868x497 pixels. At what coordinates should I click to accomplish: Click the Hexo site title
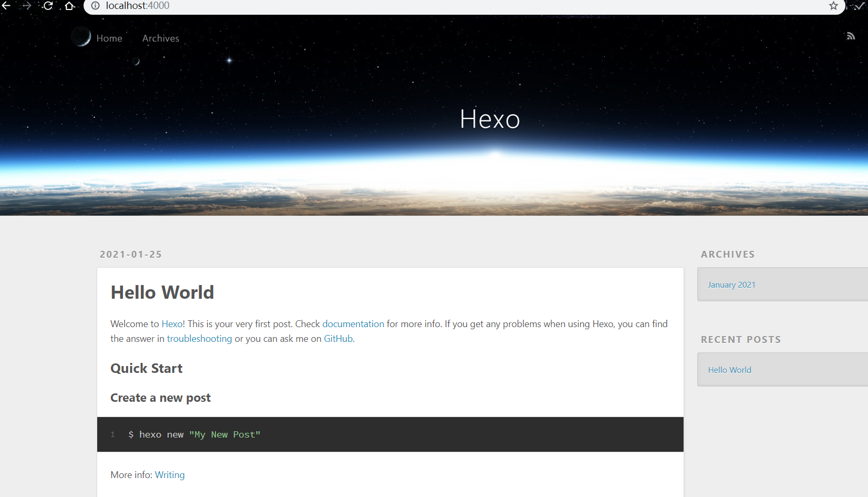(x=490, y=119)
